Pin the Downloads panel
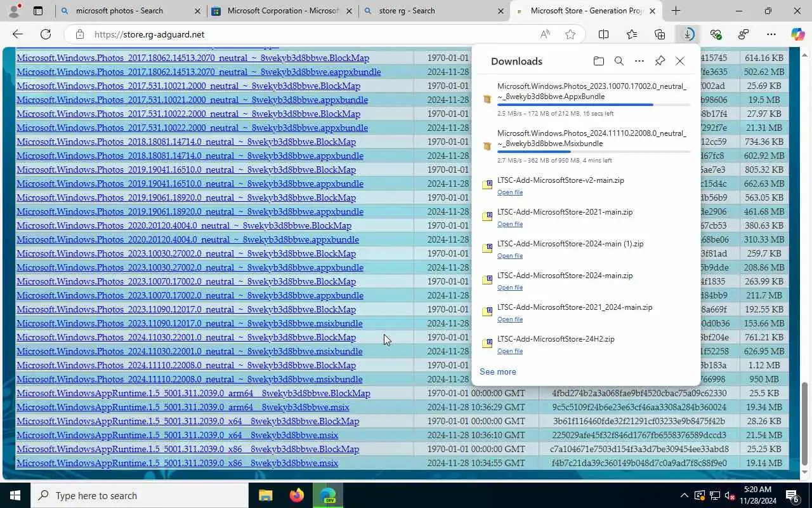The height and width of the screenshot is (508, 812). pos(660,61)
